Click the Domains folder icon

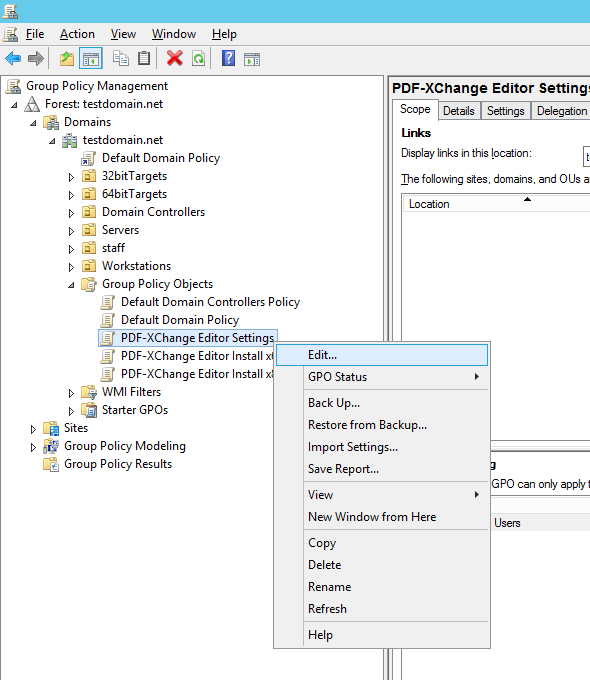51,122
